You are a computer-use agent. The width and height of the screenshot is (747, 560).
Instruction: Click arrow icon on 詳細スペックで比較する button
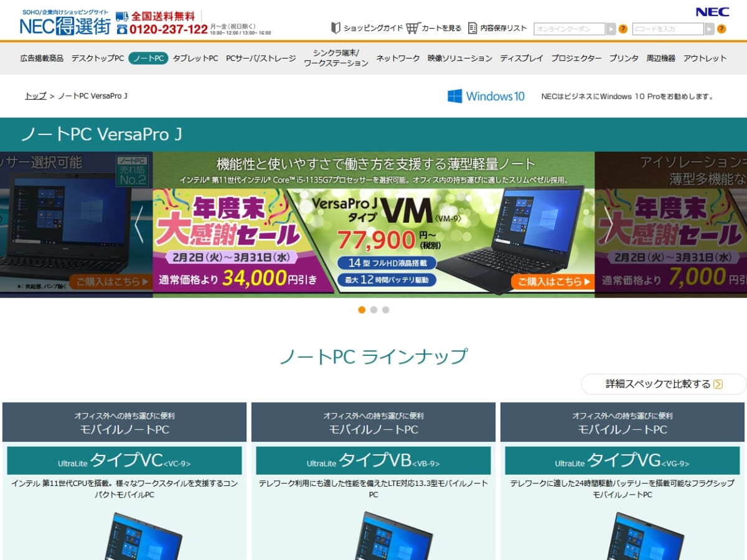click(x=718, y=384)
